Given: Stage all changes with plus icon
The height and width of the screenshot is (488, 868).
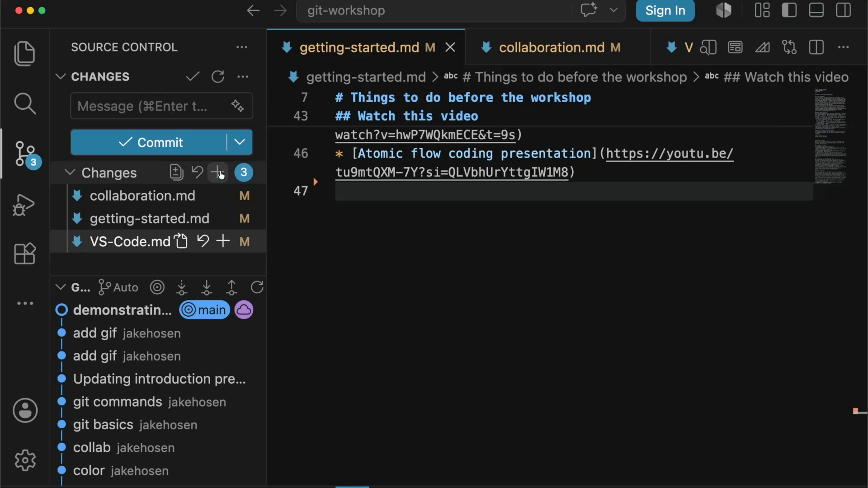Looking at the screenshot, I should (217, 172).
